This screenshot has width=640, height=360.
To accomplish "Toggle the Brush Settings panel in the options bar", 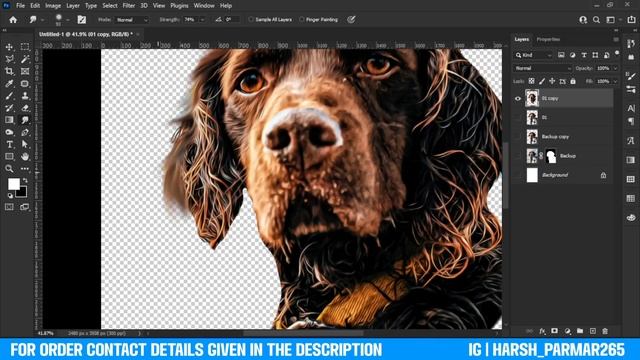I will [82, 20].
